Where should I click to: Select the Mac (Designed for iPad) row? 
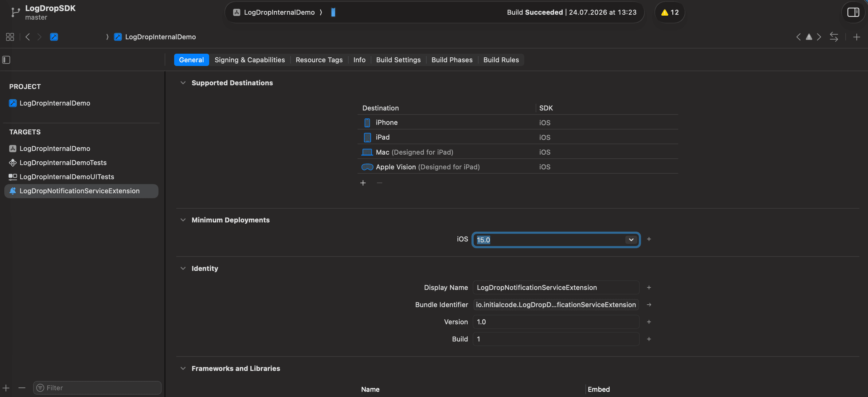point(518,152)
